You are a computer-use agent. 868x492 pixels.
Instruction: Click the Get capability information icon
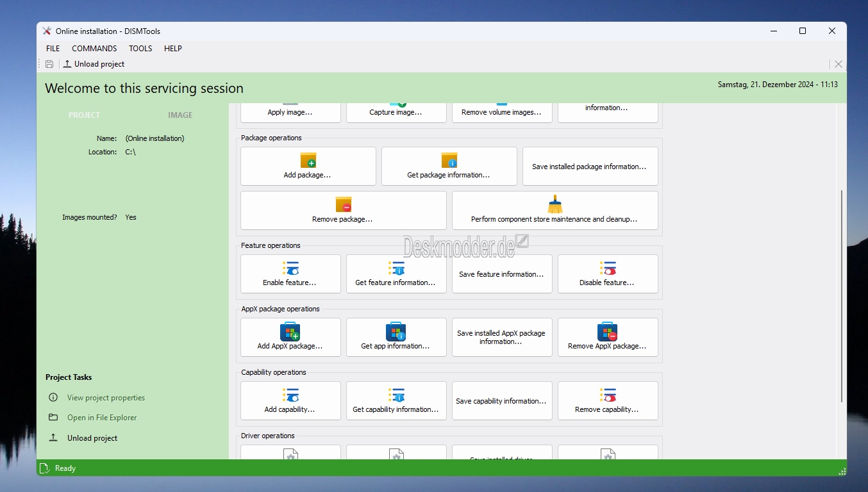(x=396, y=395)
